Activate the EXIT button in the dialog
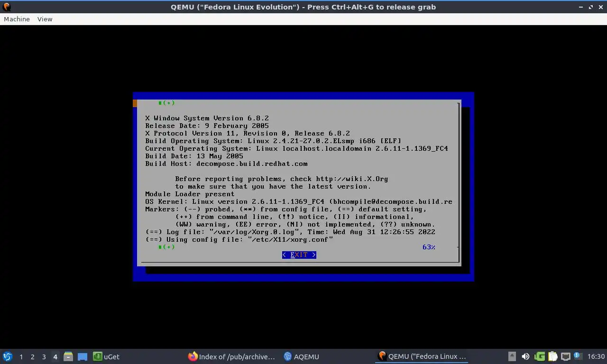The width and height of the screenshot is (607, 364). click(x=299, y=255)
